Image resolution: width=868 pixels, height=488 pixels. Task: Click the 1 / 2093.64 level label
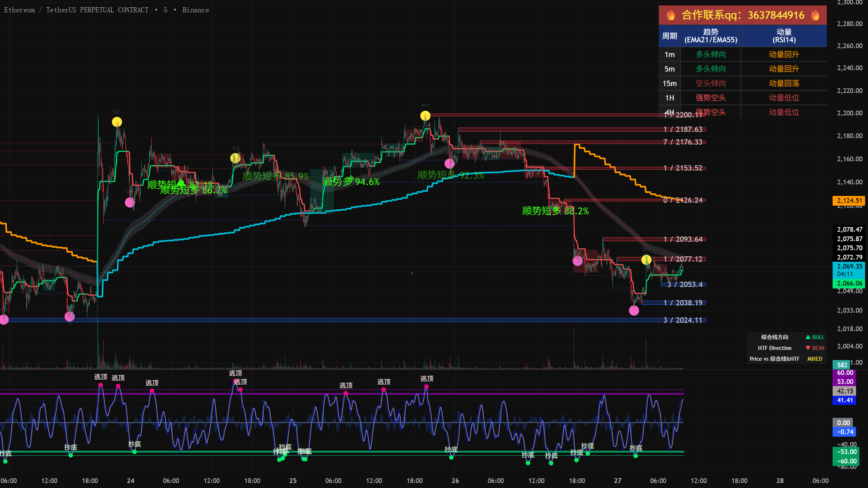pos(683,239)
